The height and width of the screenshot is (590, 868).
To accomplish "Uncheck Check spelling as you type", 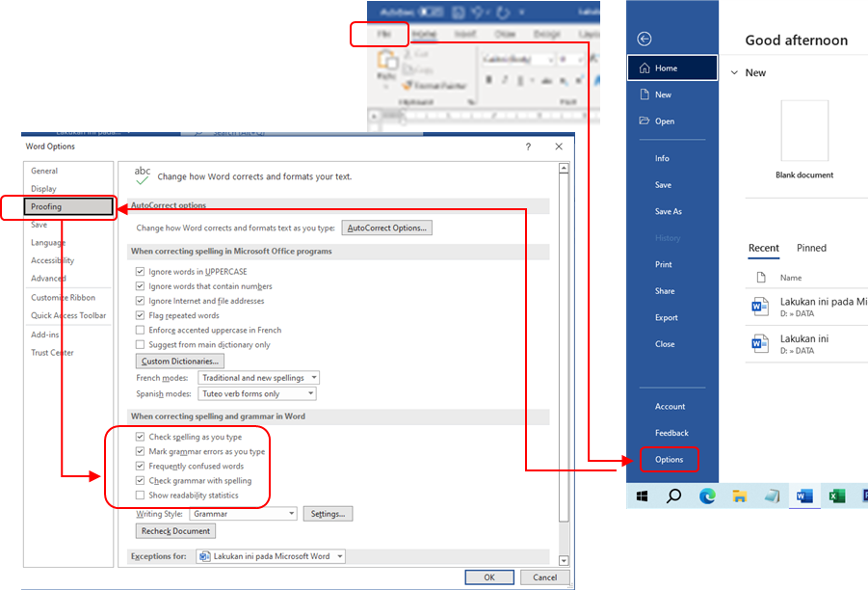I will point(140,437).
